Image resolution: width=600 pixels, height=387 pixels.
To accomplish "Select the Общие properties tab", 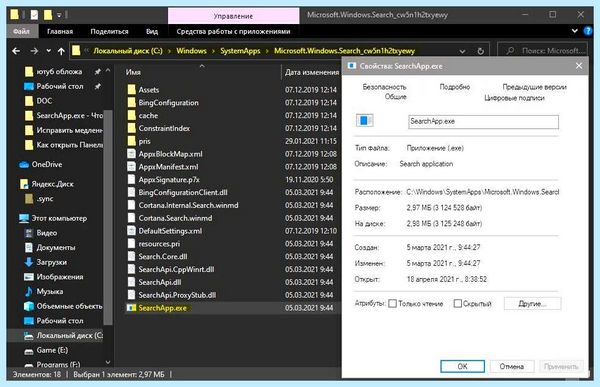I will (395, 97).
